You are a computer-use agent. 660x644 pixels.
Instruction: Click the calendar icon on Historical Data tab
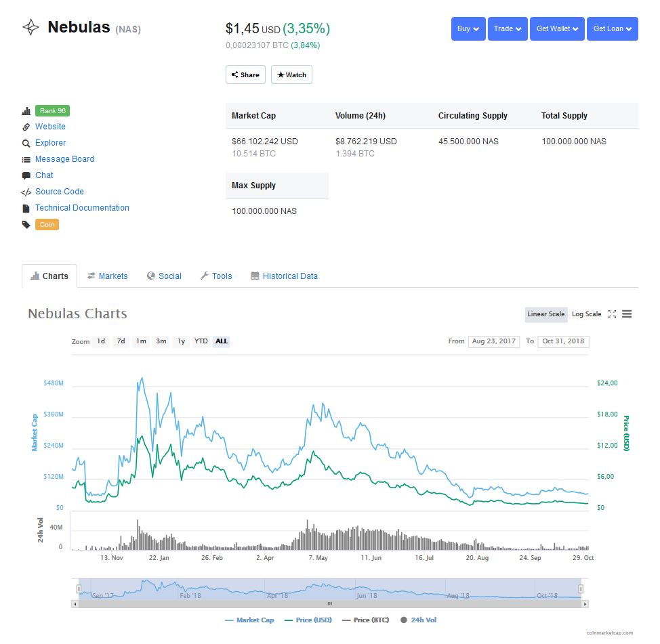255,276
